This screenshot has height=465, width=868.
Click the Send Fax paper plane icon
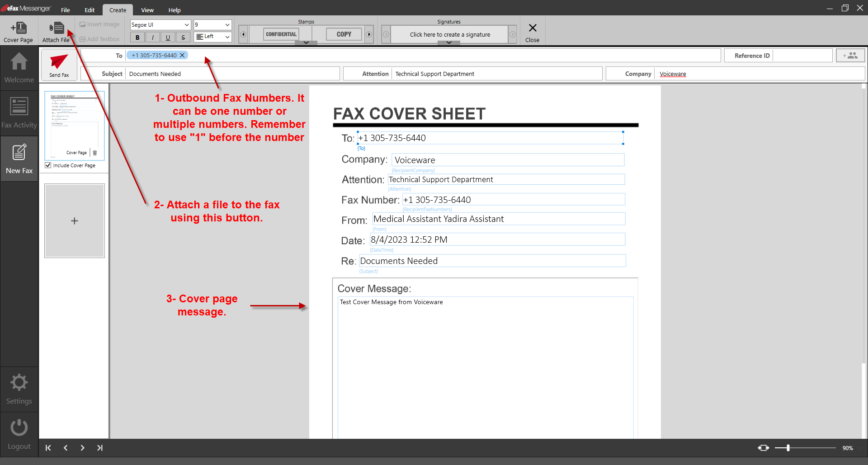(59, 61)
